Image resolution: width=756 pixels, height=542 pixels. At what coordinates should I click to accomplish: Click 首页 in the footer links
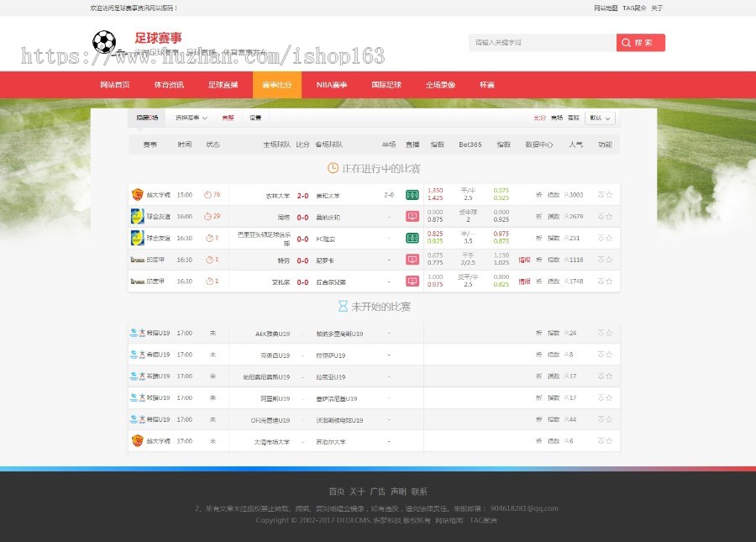click(337, 492)
